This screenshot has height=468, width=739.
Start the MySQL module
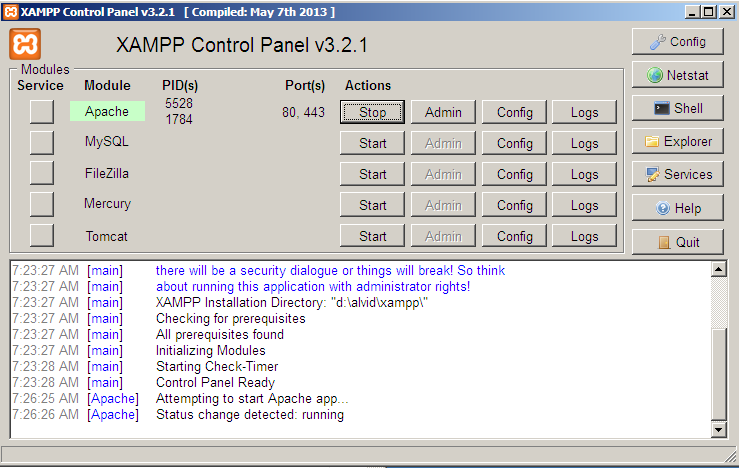[x=372, y=143]
